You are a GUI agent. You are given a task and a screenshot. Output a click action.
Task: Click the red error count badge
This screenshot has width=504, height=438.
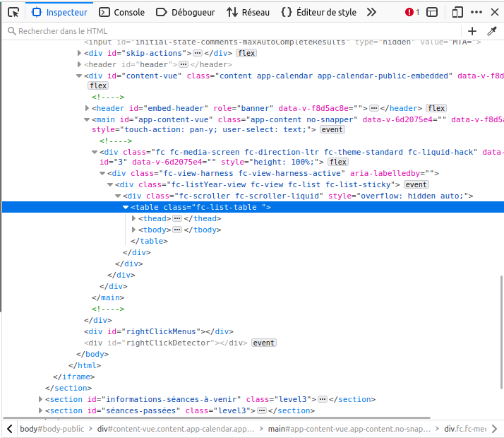[412, 12]
